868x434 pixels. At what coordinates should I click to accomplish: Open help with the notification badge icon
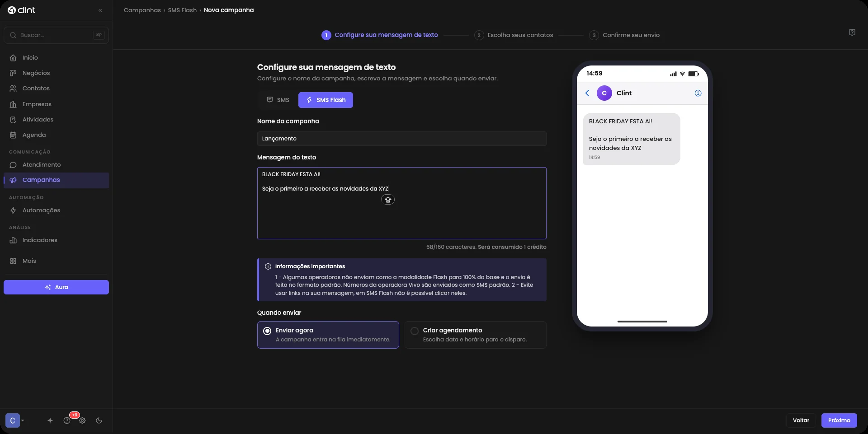[x=67, y=420]
